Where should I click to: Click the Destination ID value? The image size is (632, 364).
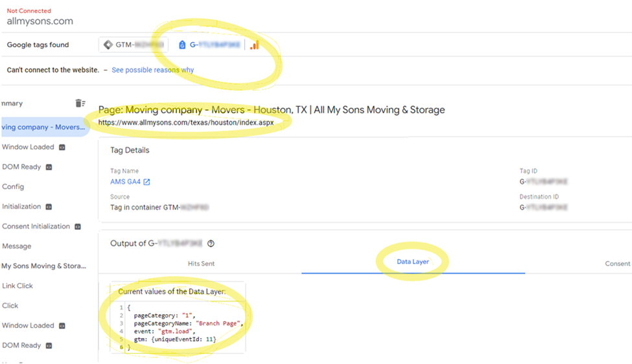543,207
